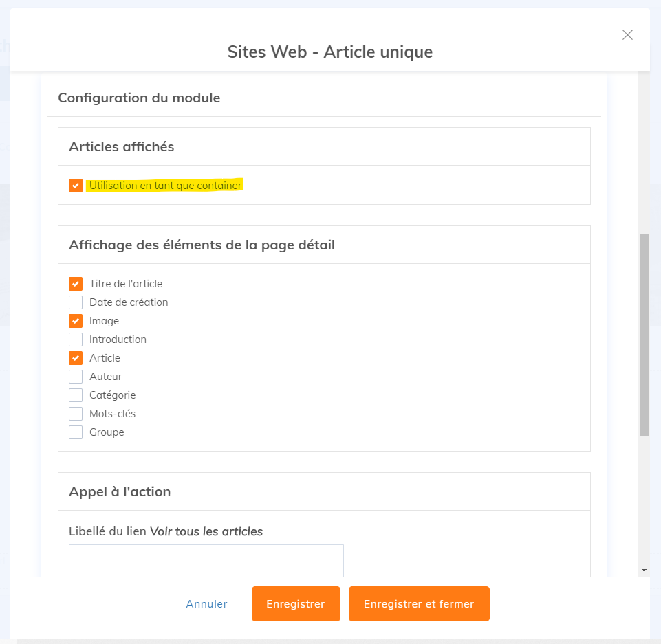
Task: Click the Mots-clés label text
Action: tap(112, 414)
